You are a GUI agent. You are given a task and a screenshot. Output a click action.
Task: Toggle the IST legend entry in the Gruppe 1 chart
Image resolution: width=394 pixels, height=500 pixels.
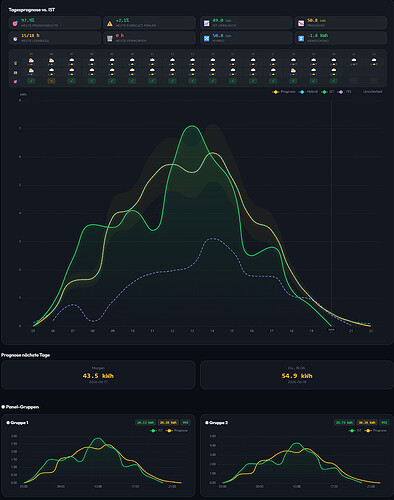156,431
